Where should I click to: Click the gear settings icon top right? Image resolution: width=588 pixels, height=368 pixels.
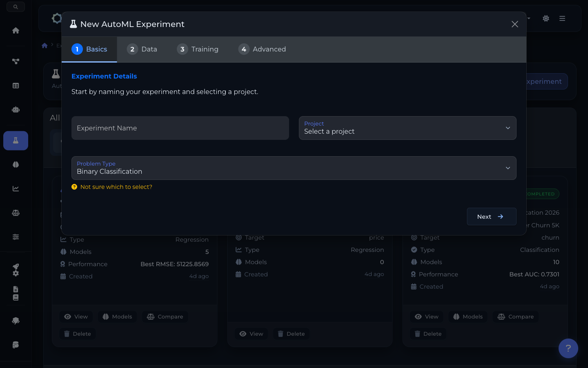(x=546, y=18)
